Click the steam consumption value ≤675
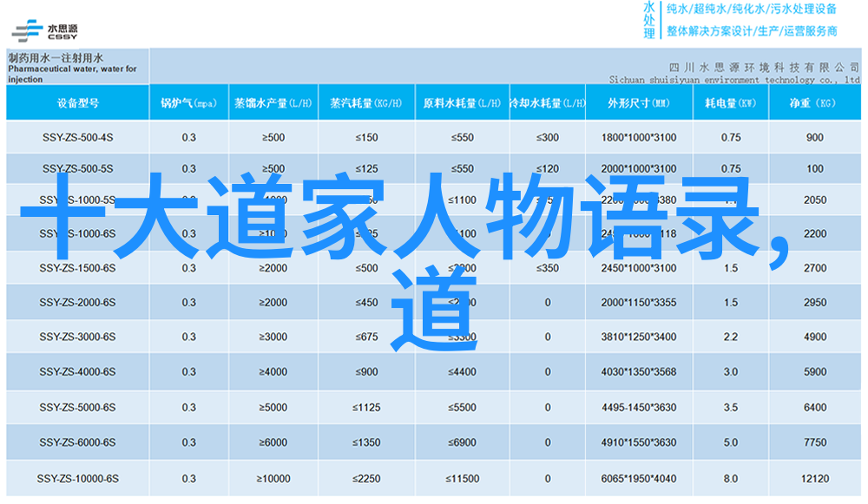Viewport: 868px width, 504px height. (x=366, y=337)
